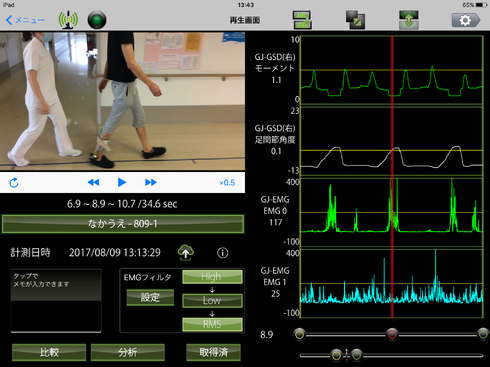Image resolution: width=490 pixels, height=367 pixels.
Task: Tap the green recording indicator light
Action: pyautogui.click(x=97, y=20)
